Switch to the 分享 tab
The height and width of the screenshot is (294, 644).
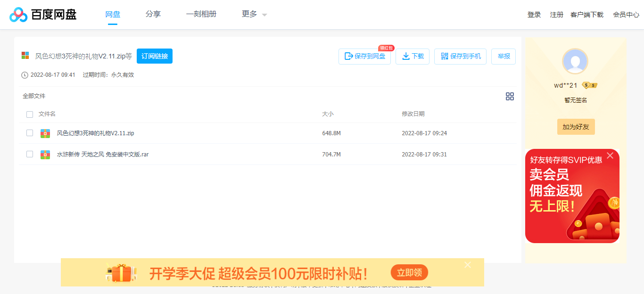tap(153, 14)
